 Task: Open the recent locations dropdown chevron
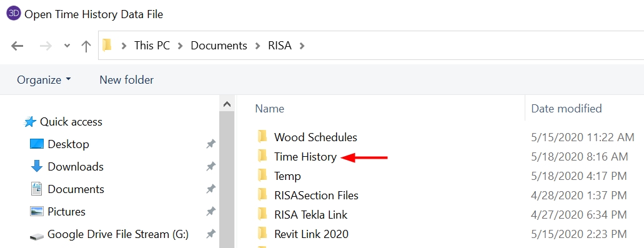[67, 46]
